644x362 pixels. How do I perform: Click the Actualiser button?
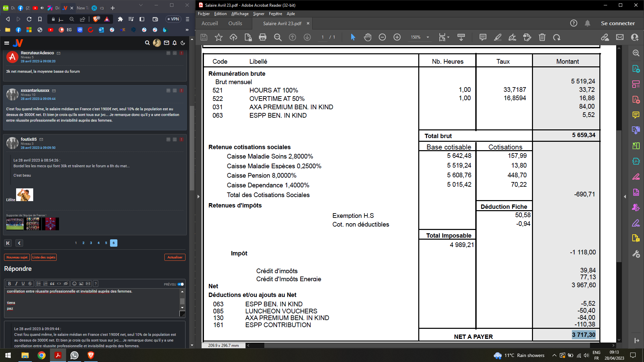(175, 257)
